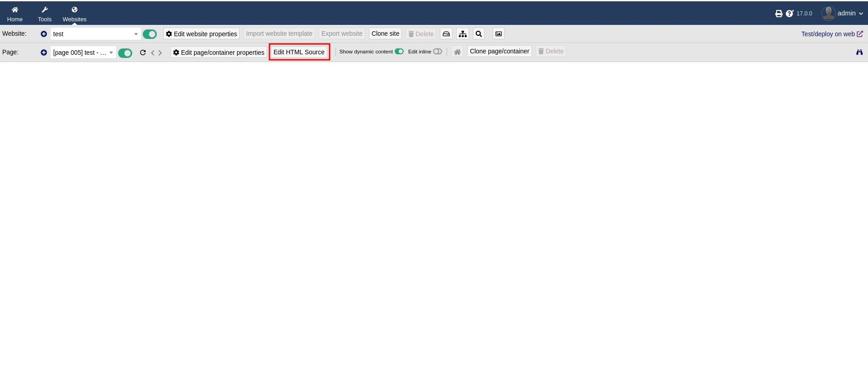Click Edit HTML Source button
Image resolution: width=868 pixels, height=368 pixels.
click(x=299, y=52)
